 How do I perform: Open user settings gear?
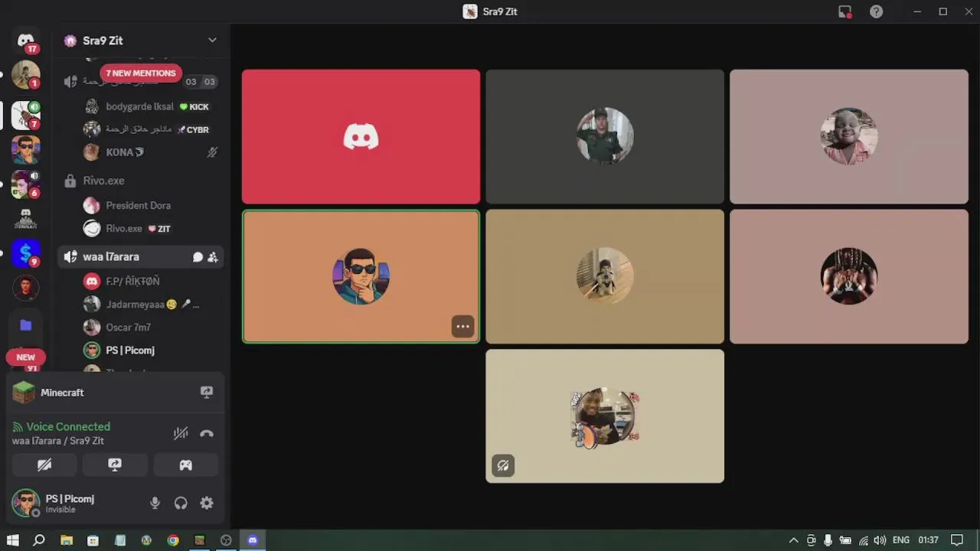207,503
